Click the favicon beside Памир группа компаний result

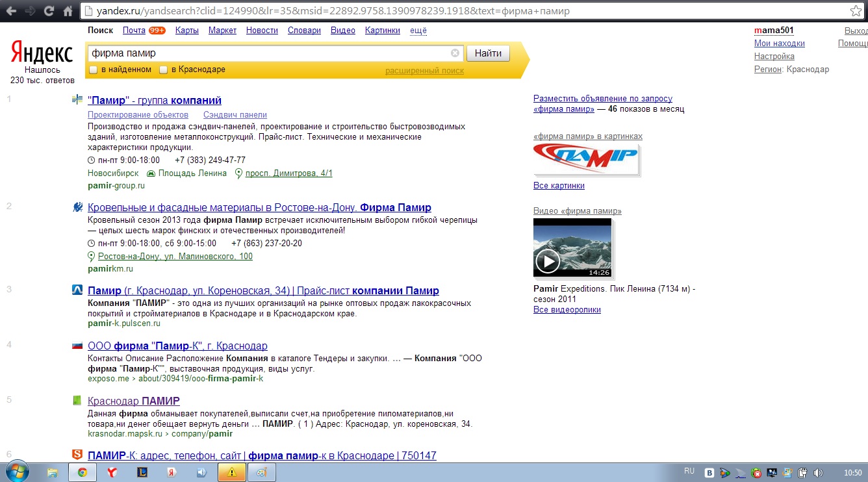(77, 100)
